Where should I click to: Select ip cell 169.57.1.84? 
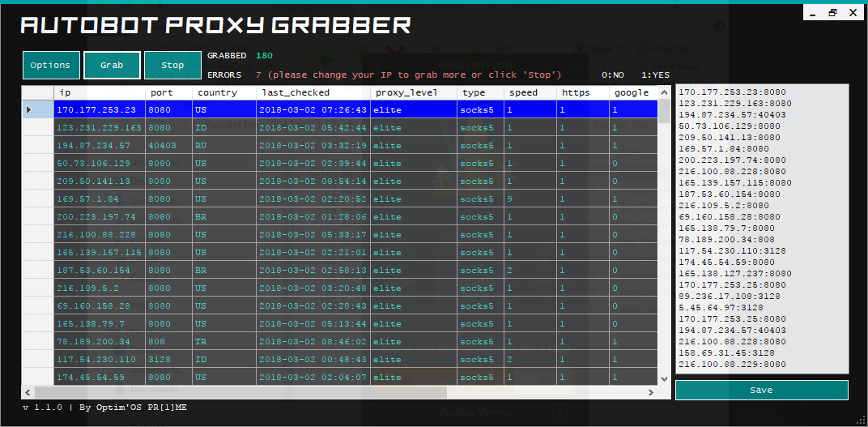click(x=100, y=199)
